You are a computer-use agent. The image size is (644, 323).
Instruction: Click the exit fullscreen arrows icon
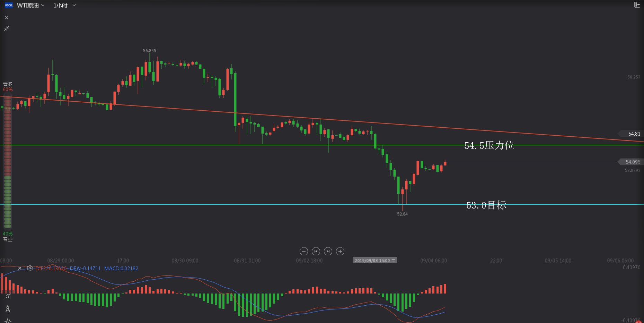[7, 28]
